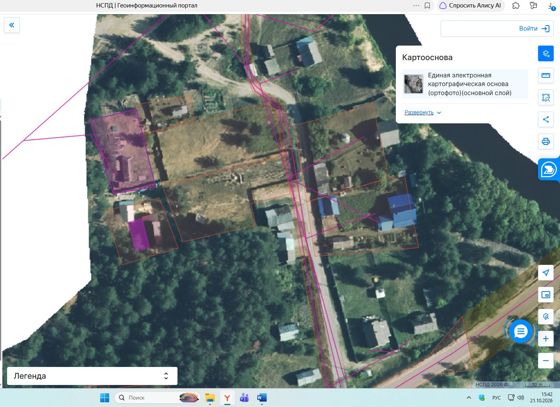Click the Спросить Алису AI button
This screenshot has width=560, height=407.
[x=470, y=6]
